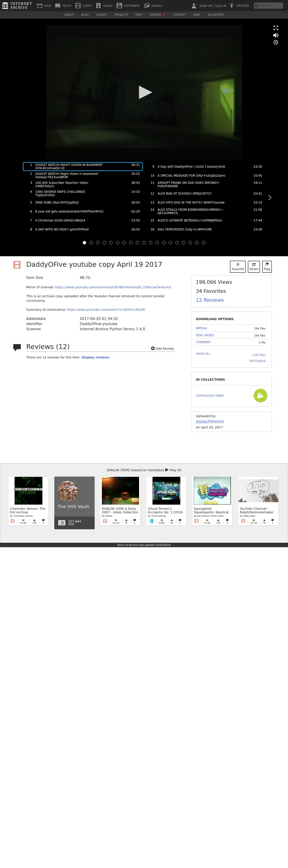Open the Events menu item
Viewport: 288px width, 868px height.
click(x=102, y=15)
